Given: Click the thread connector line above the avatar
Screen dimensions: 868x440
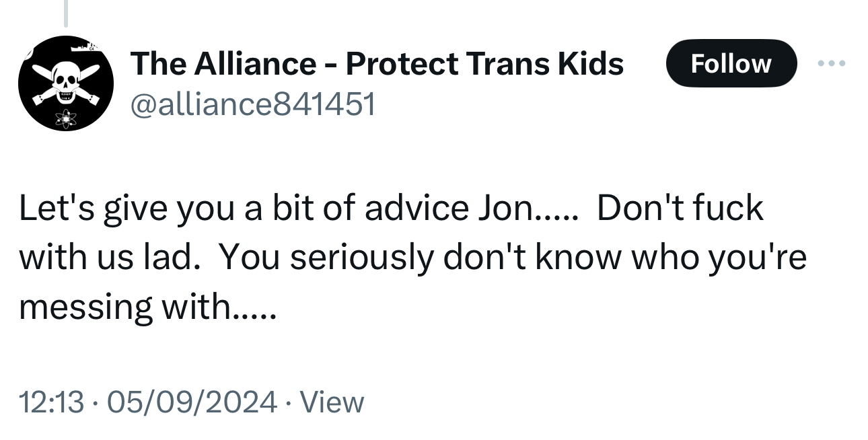Looking at the screenshot, I should 66,13.
